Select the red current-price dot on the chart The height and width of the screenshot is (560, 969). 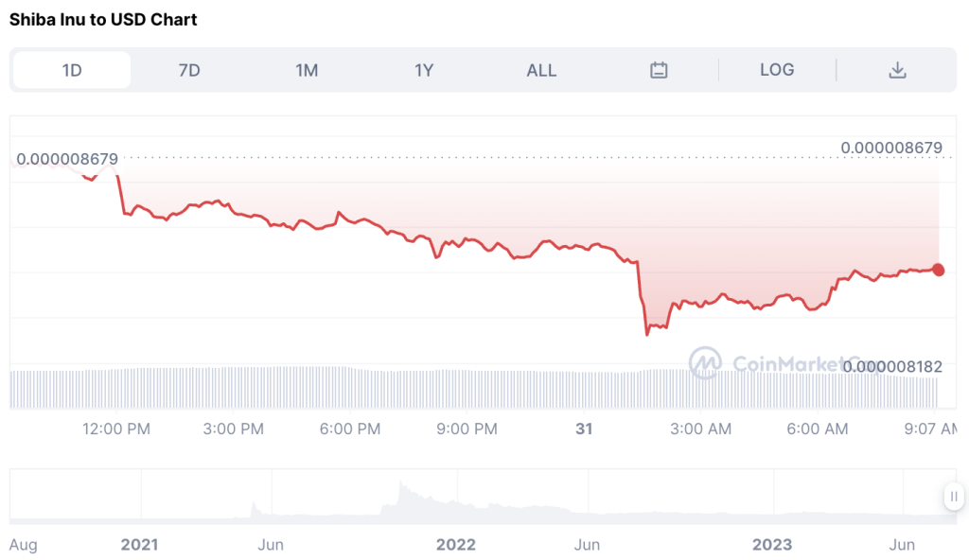pyautogui.click(x=938, y=270)
